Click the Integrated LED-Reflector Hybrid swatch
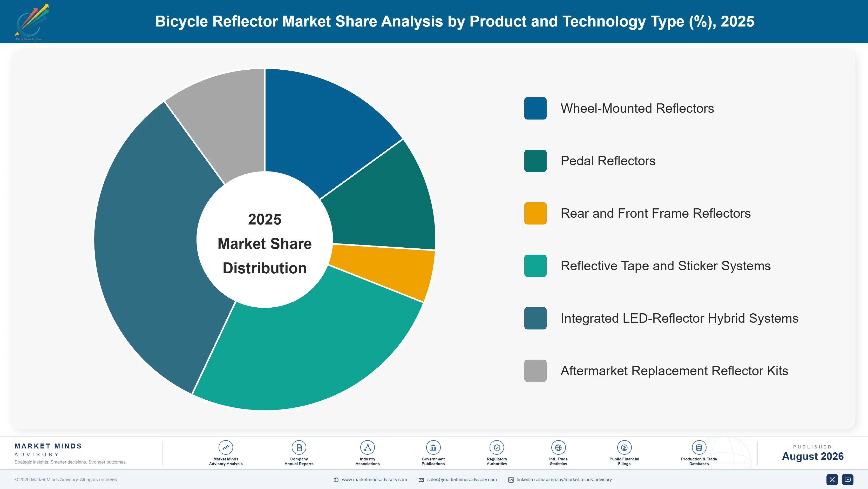868x489 pixels. click(535, 318)
